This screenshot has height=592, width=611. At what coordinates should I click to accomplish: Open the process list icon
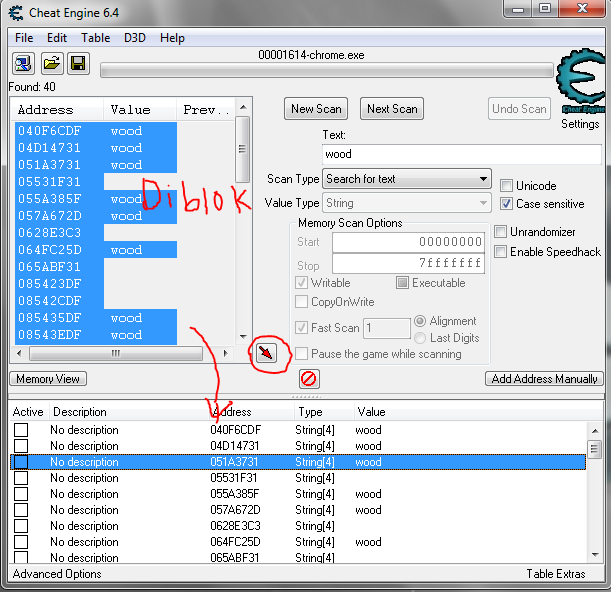[x=23, y=64]
